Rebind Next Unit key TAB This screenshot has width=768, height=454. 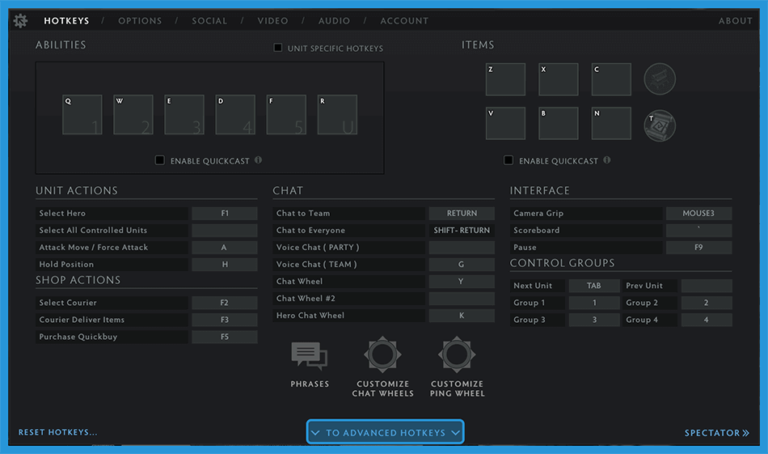tap(594, 286)
